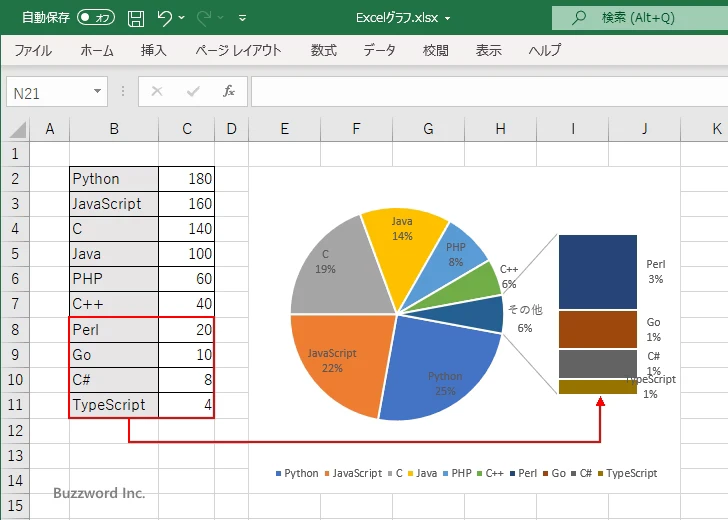Select the cell with value 140

tap(186, 229)
